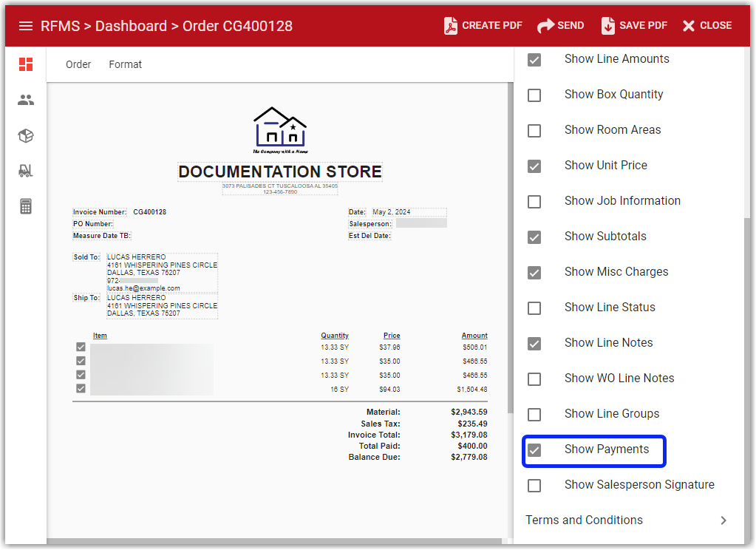This screenshot has height=550, width=756.
Task: Click the Terms and Conditions chevron arrow
Action: click(x=723, y=520)
